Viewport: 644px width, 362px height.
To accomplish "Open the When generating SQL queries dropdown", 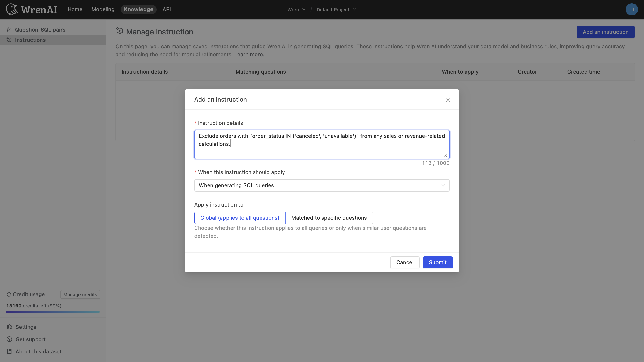I will (322, 185).
